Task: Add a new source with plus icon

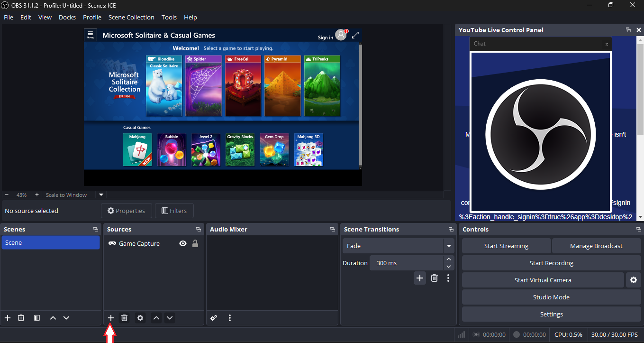Action: click(x=110, y=318)
